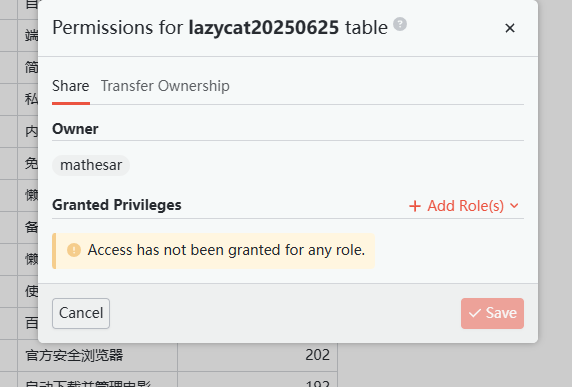The width and height of the screenshot is (572, 387).
Task: Save the permission settings
Action: (492, 313)
